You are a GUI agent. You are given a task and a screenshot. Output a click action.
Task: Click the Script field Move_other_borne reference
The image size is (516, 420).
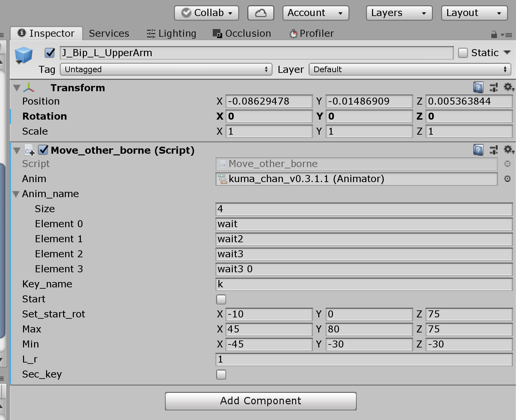pos(356,164)
